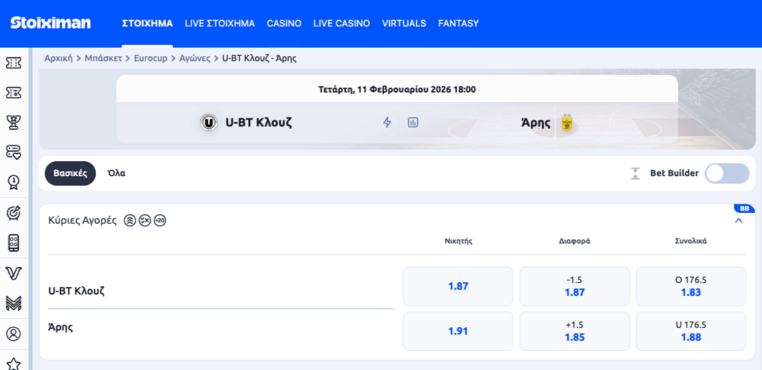This screenshot has width=762, height=370.
Task: Open the CASINO section
Action: click(284, 23)
